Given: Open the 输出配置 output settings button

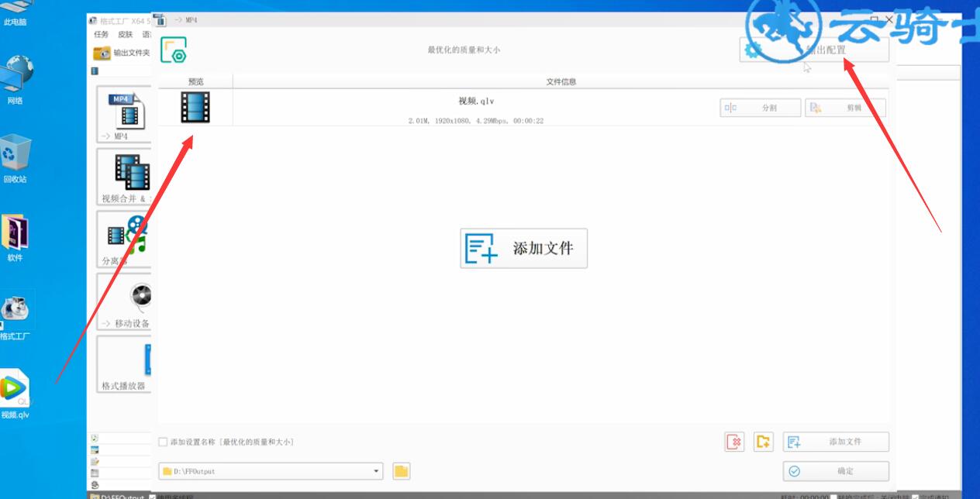Looking at the screenshot, I should [x=814, y=50].
